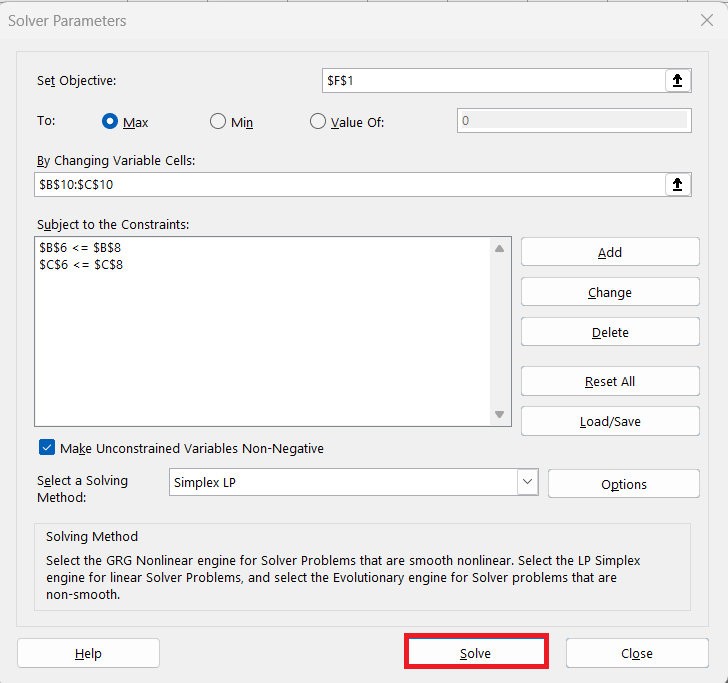This screenshot has height=683, width=728.
Task: Click the range selector icon for Changing Variable Cells
Action: pyautogui.click(x=677, y=184)
